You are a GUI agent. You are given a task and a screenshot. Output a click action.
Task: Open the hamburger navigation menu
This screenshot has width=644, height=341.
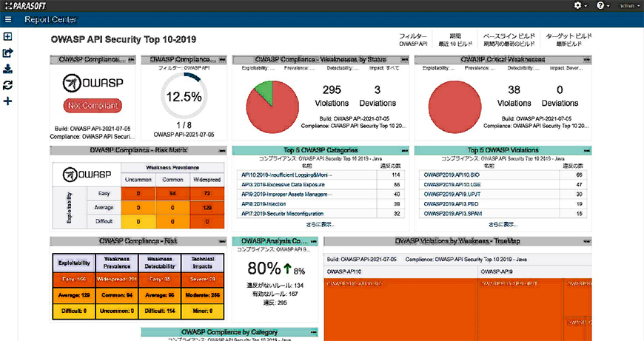coord(8,20)
